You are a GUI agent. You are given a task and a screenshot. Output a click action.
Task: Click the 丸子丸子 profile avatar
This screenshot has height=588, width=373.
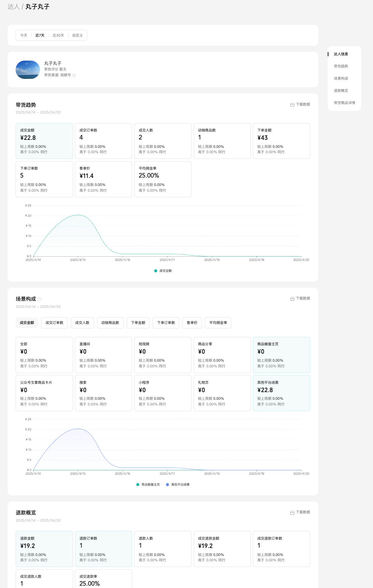tap(28, 70)
